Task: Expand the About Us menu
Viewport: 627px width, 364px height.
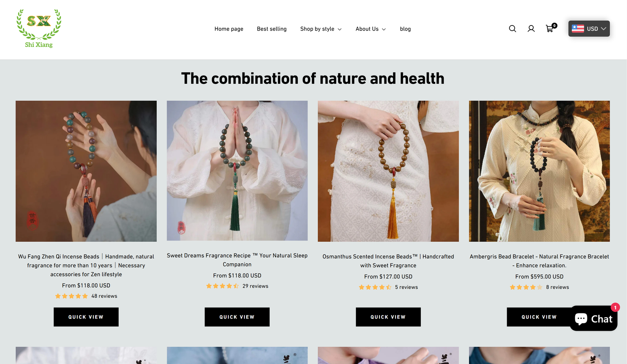Action: (371, 29)
